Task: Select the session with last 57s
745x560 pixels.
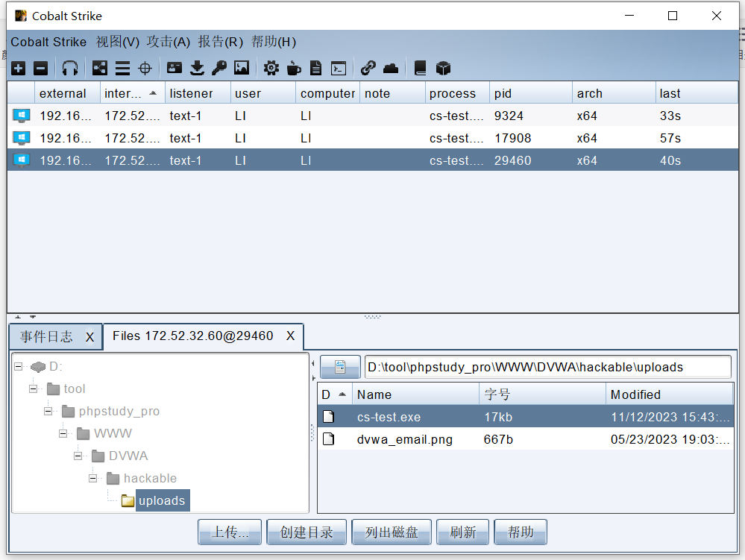Action: tap(373, 138)
